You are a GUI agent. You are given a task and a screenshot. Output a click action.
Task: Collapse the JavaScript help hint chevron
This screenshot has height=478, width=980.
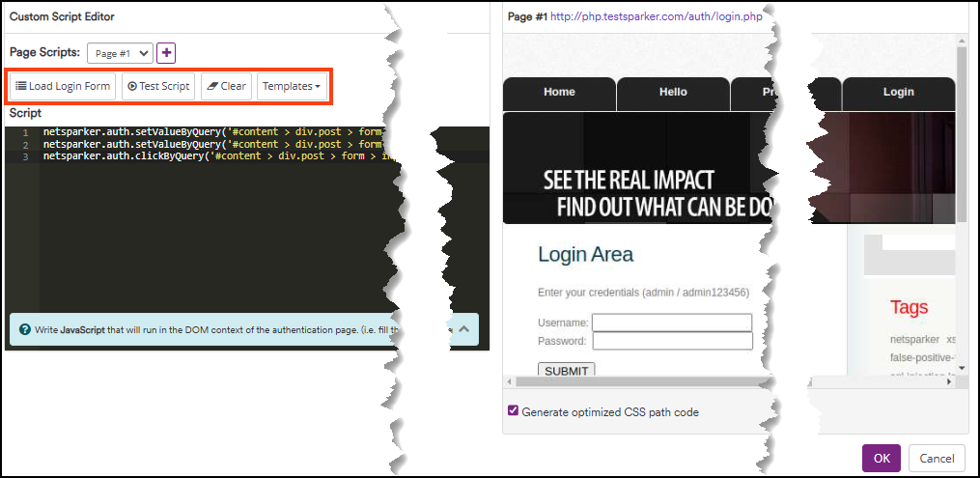coord(463,329)
